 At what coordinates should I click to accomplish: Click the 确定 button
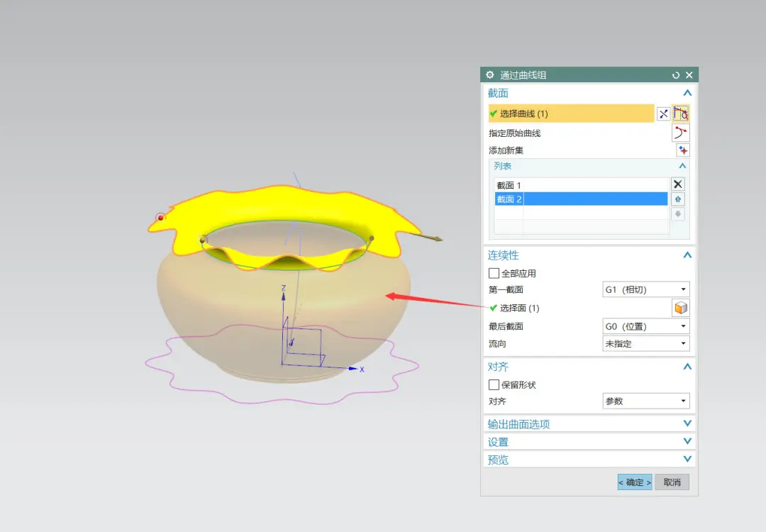tap(635, 482)
